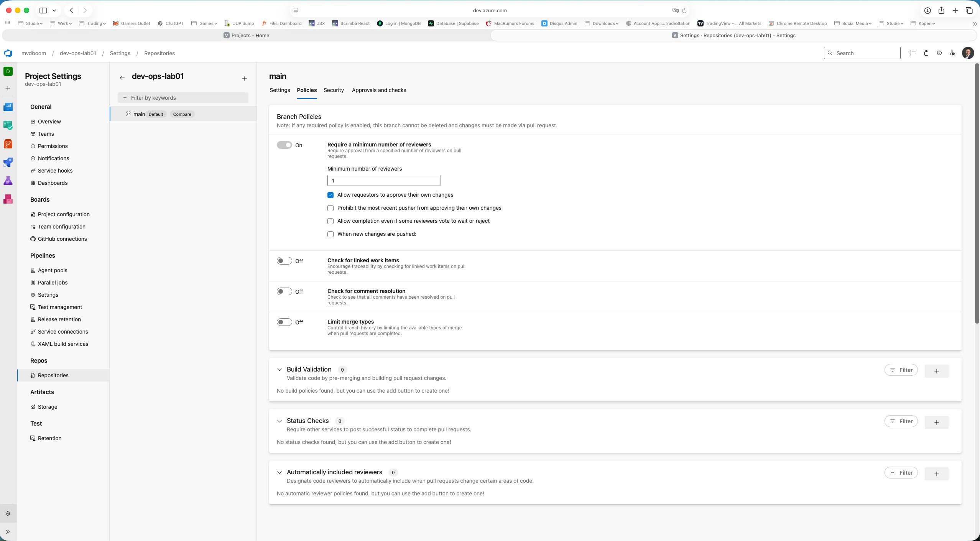Open the Azure DevOps home logo
980x541 pixels.
coord(8,53)
